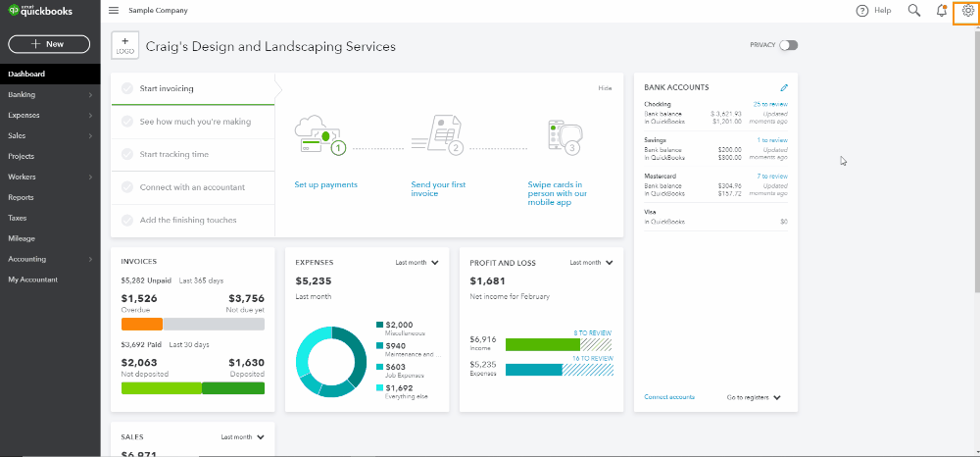
Task: Click Add the finishing touches check circle
Action: pos(127,220)
